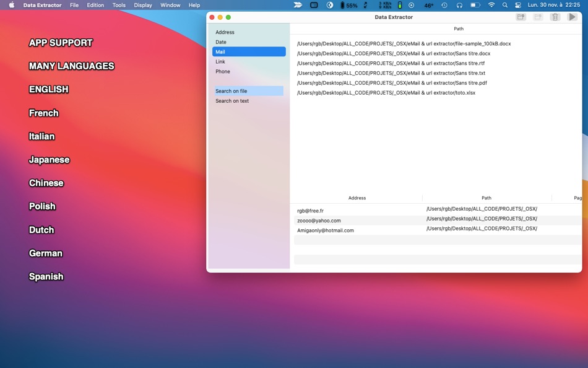Click the network speed KB/s indicator
The height and width of the screenshot is (368, 588).
[385, 5]
